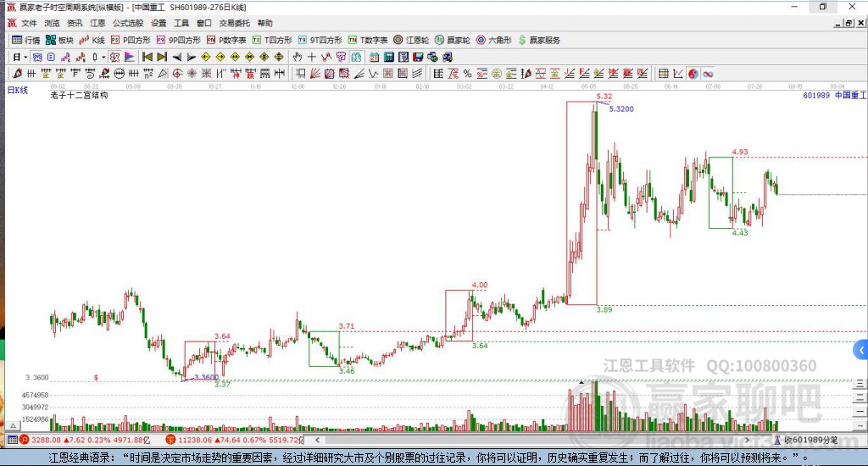Click the red yin-yang icon
The image size is (868, 466).
coord(693,74)
